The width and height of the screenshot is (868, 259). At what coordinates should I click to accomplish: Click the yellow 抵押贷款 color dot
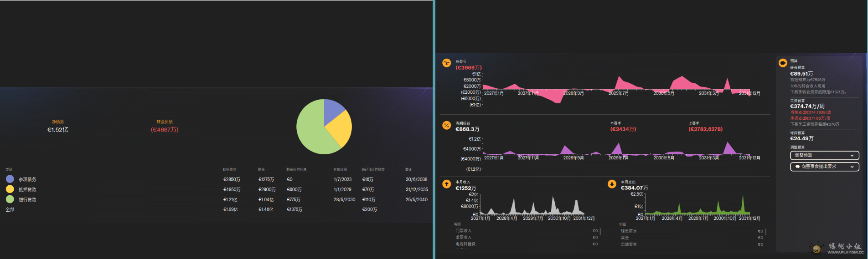coord(10,189)
